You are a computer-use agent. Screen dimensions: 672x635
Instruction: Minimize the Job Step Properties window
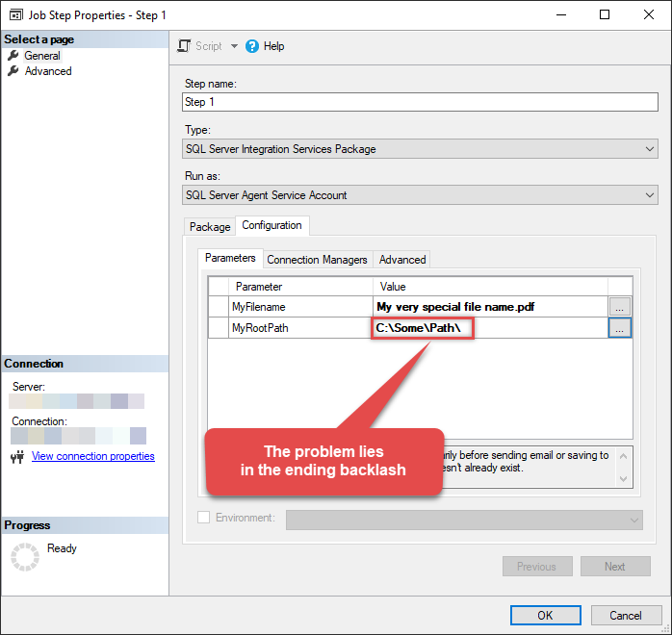tap(561, 15)
